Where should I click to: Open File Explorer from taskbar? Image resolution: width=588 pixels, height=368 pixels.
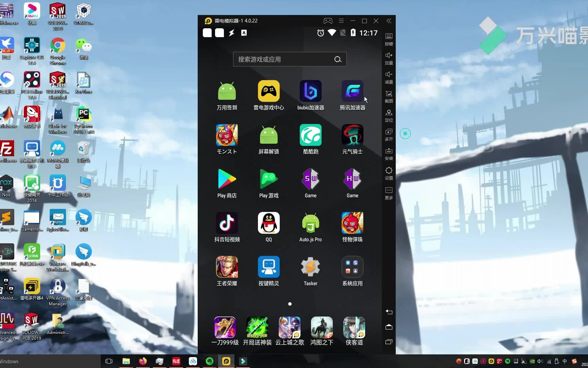[x=126, y=361]
